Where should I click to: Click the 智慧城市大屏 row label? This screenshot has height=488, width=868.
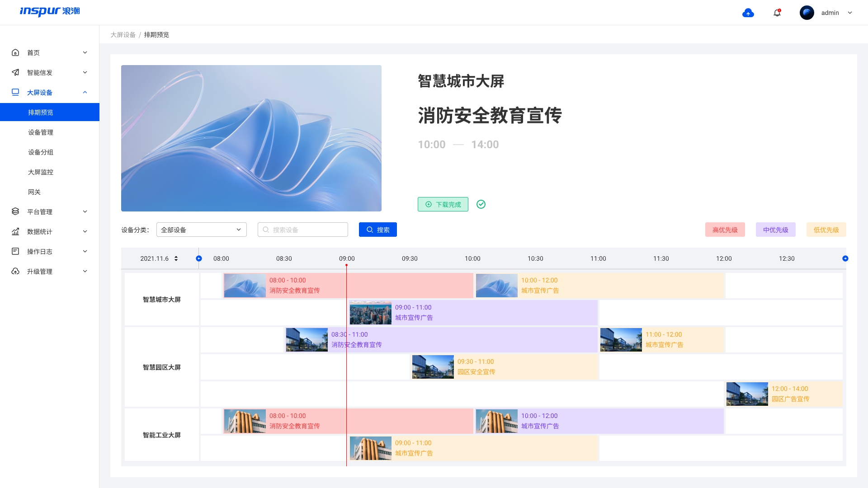tap(162, 300)
